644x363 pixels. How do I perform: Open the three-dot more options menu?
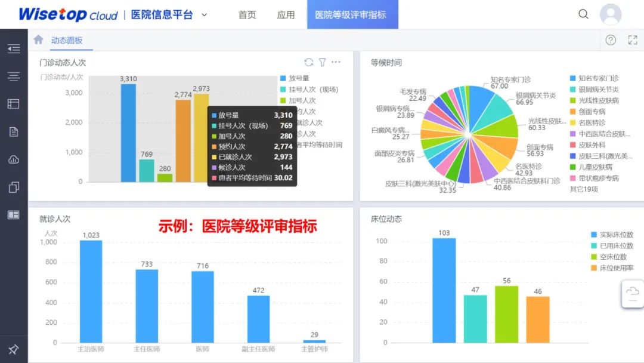tap(336, 62)
